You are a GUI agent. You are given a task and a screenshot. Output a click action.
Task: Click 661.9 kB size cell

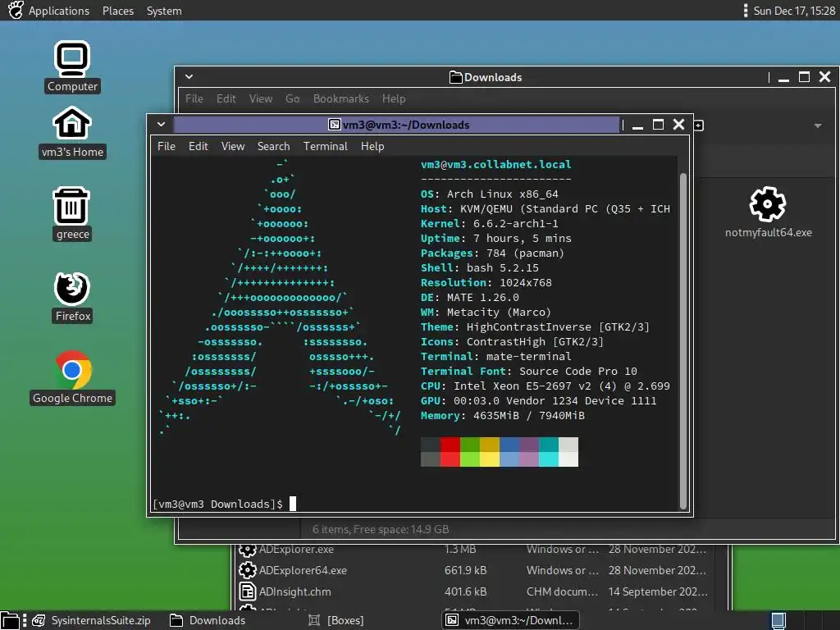point(465,571)
